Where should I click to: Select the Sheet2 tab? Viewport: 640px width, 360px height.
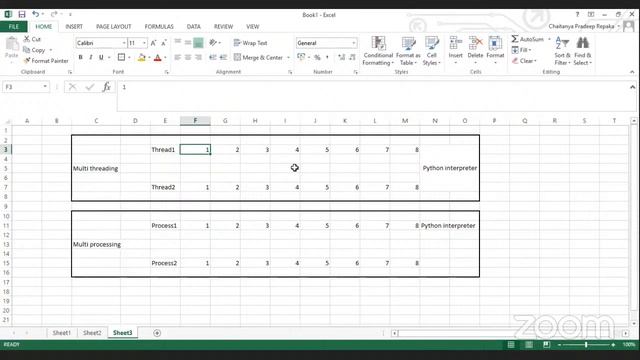point(92,333)
